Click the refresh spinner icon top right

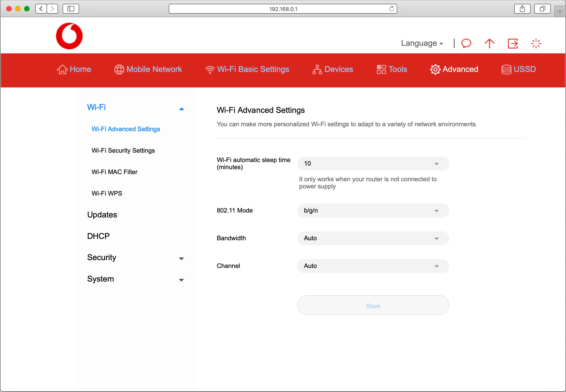pos(536,43)
